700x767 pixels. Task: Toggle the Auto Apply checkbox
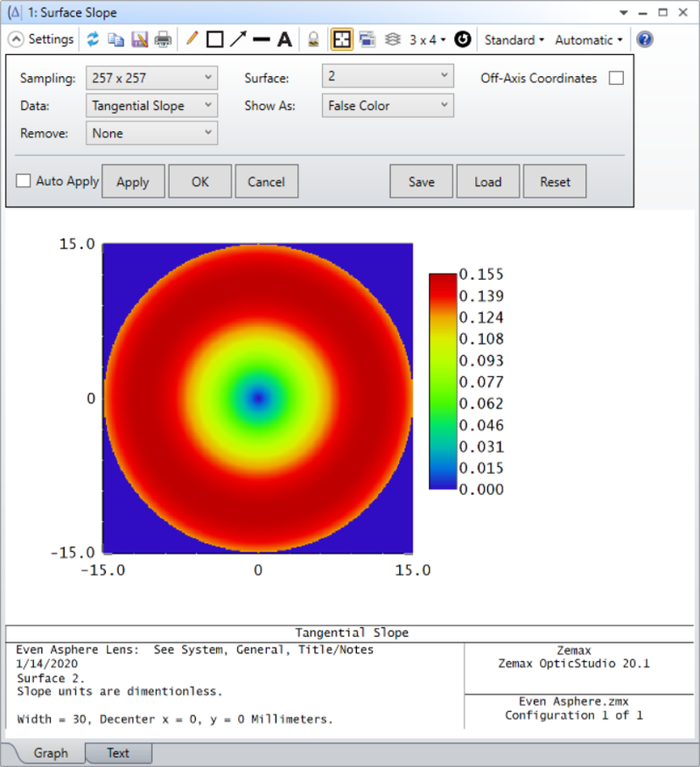[24, 181]
